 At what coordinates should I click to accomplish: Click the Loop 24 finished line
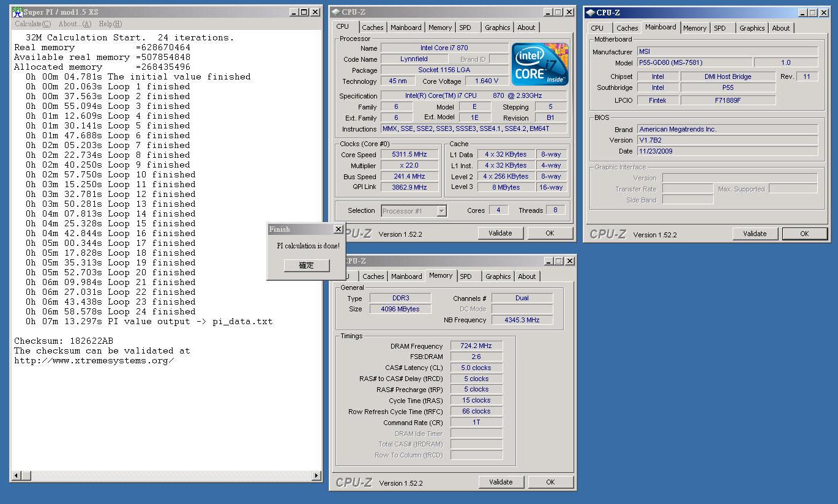click(111, 311)
